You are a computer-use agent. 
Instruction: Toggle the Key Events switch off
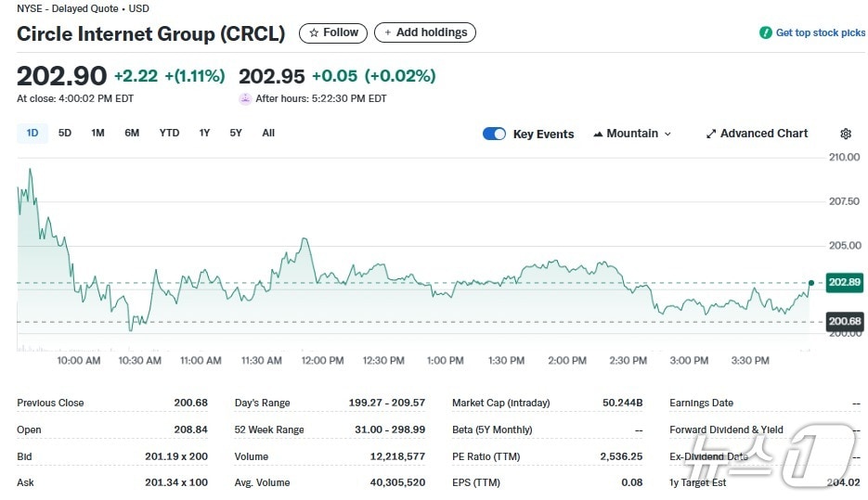pyautogui.click(x=494, y=134)
